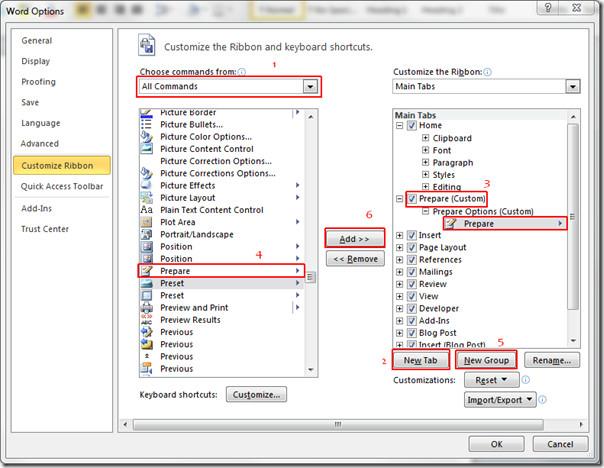Image resolution: width=604 pixels, height=468 pixels.
Task: Switch to the Quick Access Toolbar category
Action: pyautogui.click(x=62, y=186)
